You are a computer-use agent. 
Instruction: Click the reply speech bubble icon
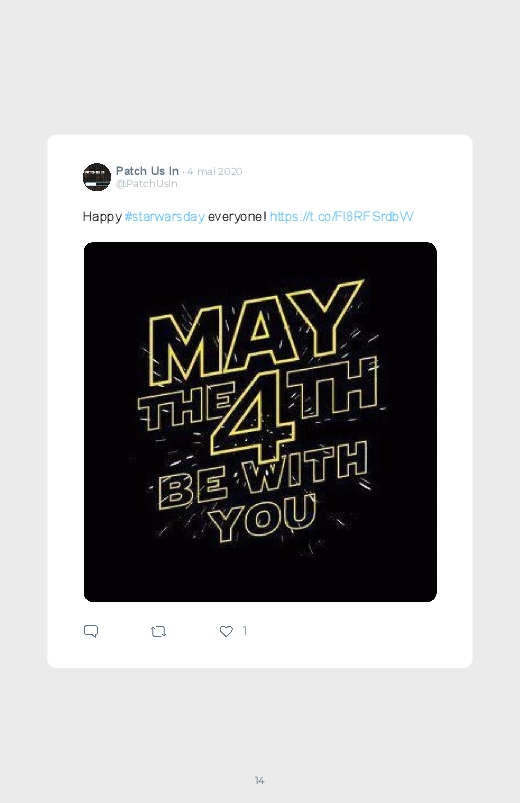point(91,631)
